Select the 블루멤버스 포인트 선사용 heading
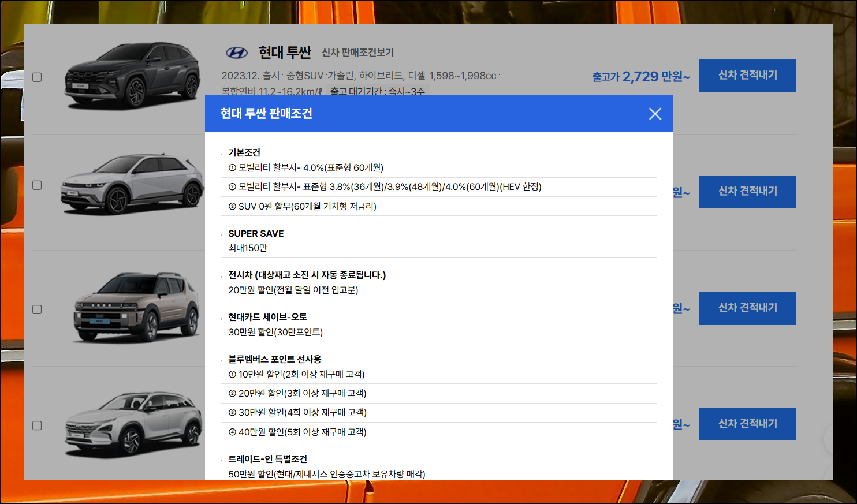The width and height of the screenshot is (857, 504). pos(275,359)
